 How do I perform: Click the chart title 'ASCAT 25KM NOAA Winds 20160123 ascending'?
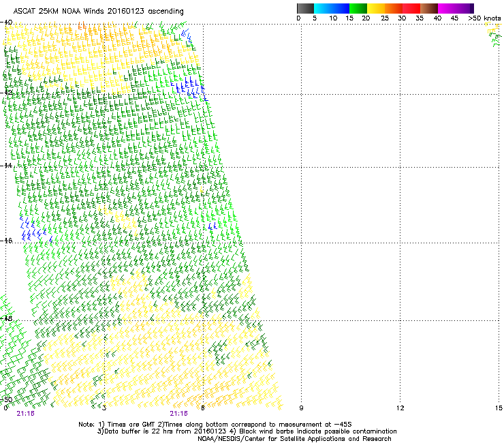pyautogui.click(x=98, y=12)
